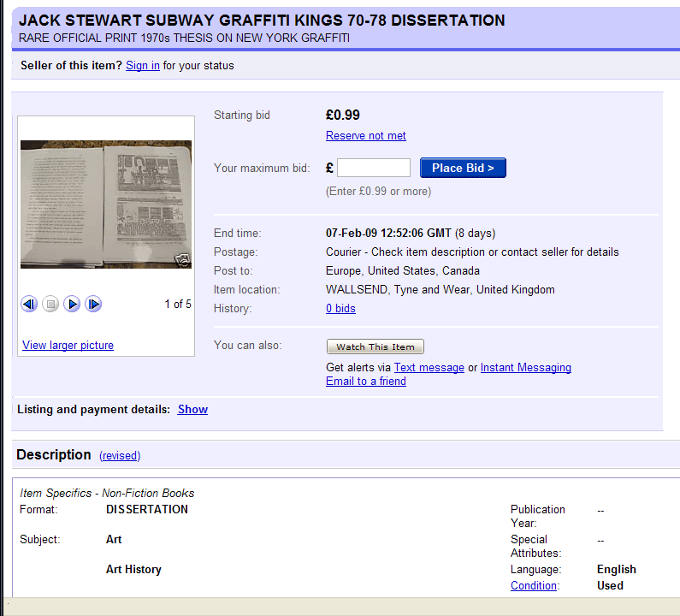Screen dimensions: 680x616
Task: Skip to the next picture in slideshow
Action: [x=93, y=304]
